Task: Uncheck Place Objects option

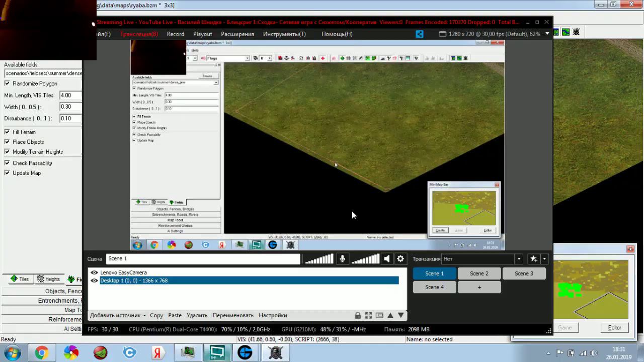Action: click(7, 142)
